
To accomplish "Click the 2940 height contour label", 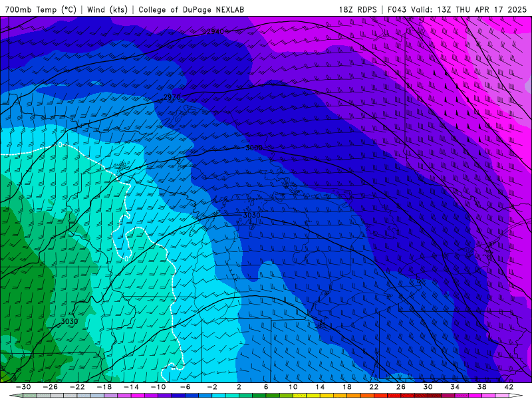I will click(x=215, y=31).
